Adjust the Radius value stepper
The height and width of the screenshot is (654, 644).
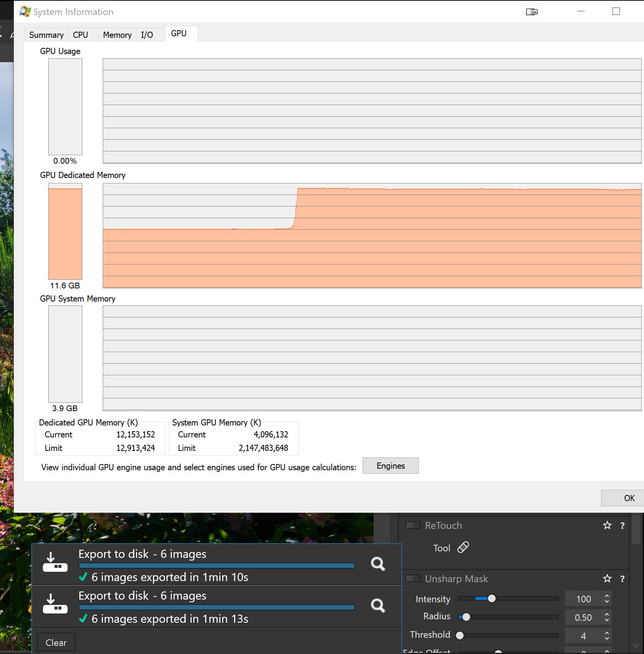(607, 617)
